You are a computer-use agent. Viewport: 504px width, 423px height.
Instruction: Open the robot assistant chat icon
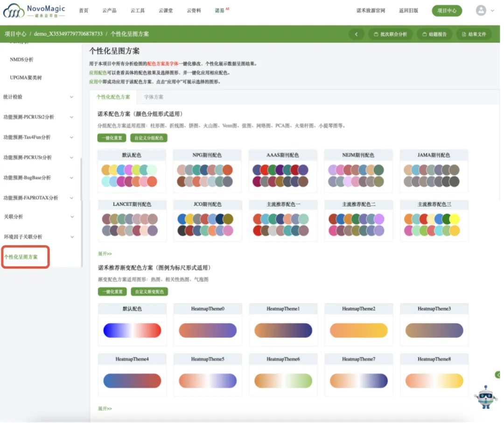485,397
